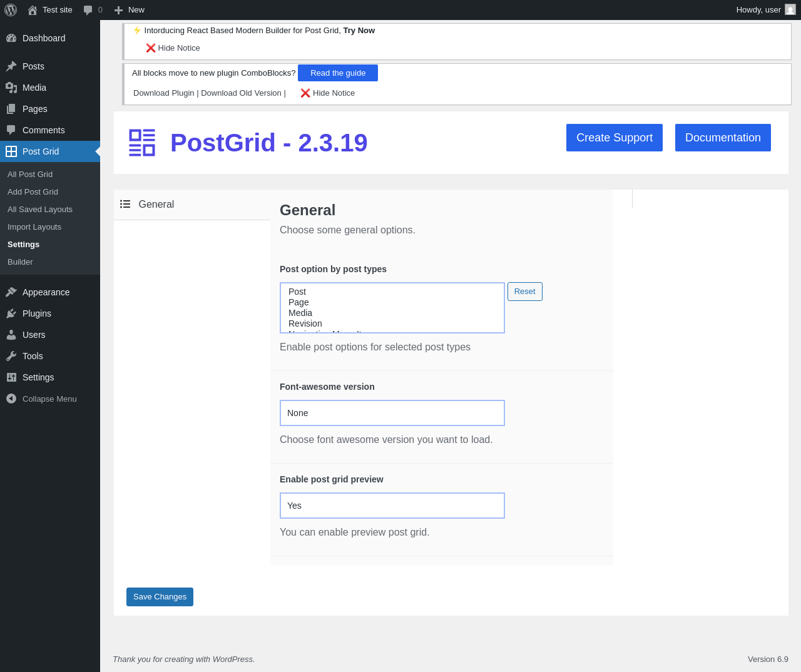The width and height of the screenshot is (801, 672).
Task: Click the WordPress link in footer
Action: point(233,659)
